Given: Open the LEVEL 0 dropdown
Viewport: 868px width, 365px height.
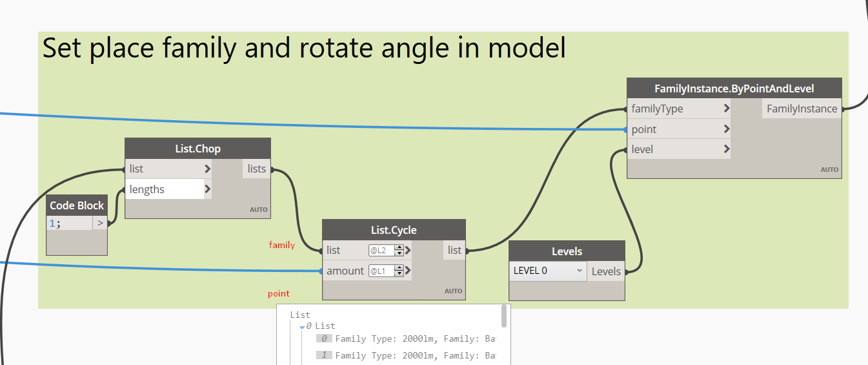Looking at the screenshot, I should 579,271.
